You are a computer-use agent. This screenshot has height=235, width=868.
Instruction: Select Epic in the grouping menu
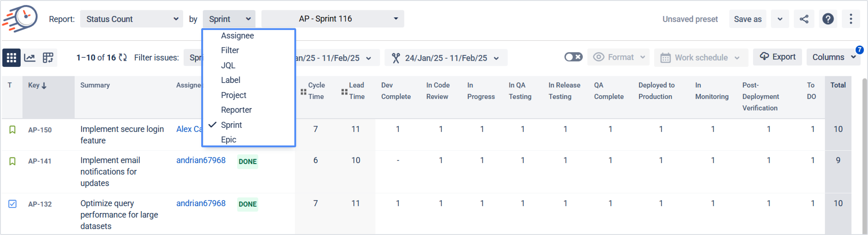pos(228,140)
